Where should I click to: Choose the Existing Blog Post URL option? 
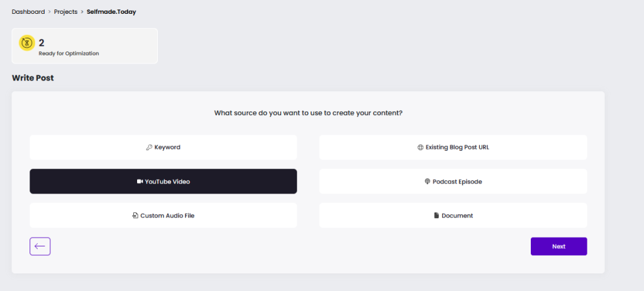[x=453, y=147]
